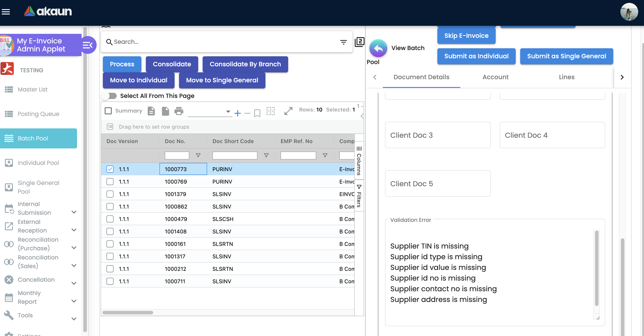Expand grid with diagonal arrows icon
The width and height of the screenshot is (644, 336).
tap(288, 111)
